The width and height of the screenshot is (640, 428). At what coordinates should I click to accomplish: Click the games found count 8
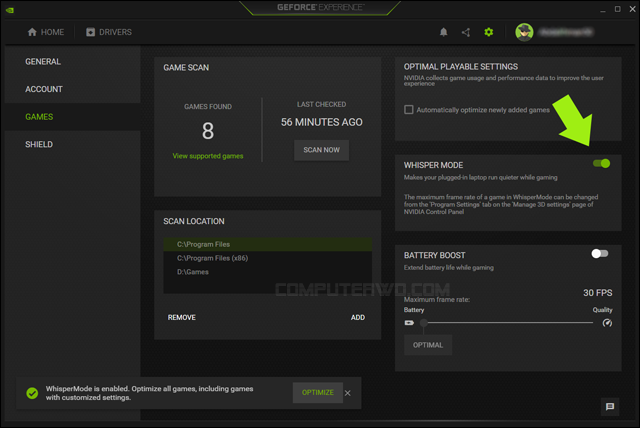(208, 131)
